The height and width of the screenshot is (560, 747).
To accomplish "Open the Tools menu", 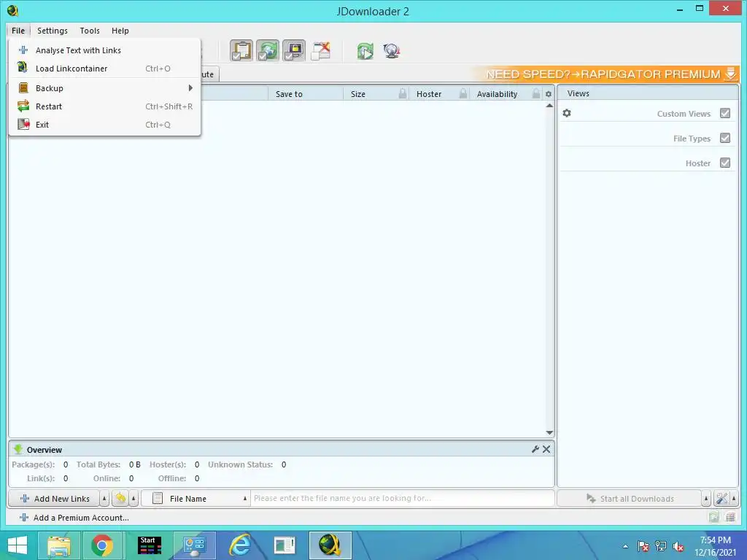I will 90,31.
